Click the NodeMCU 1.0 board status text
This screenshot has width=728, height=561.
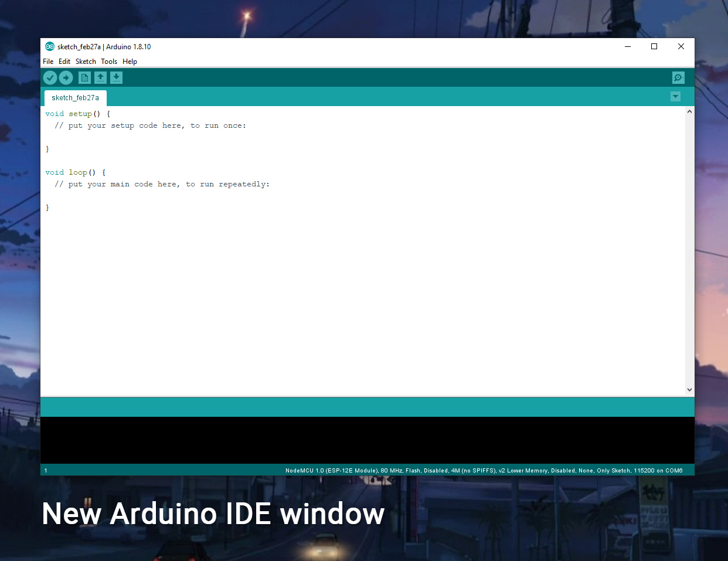pyautogui.click(x=484, y=471)
